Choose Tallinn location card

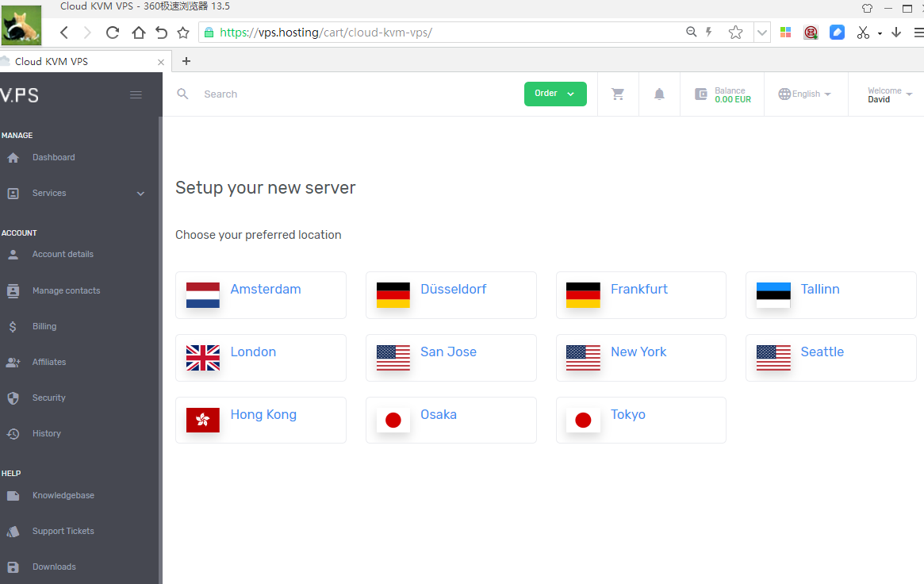pos(831,295)
